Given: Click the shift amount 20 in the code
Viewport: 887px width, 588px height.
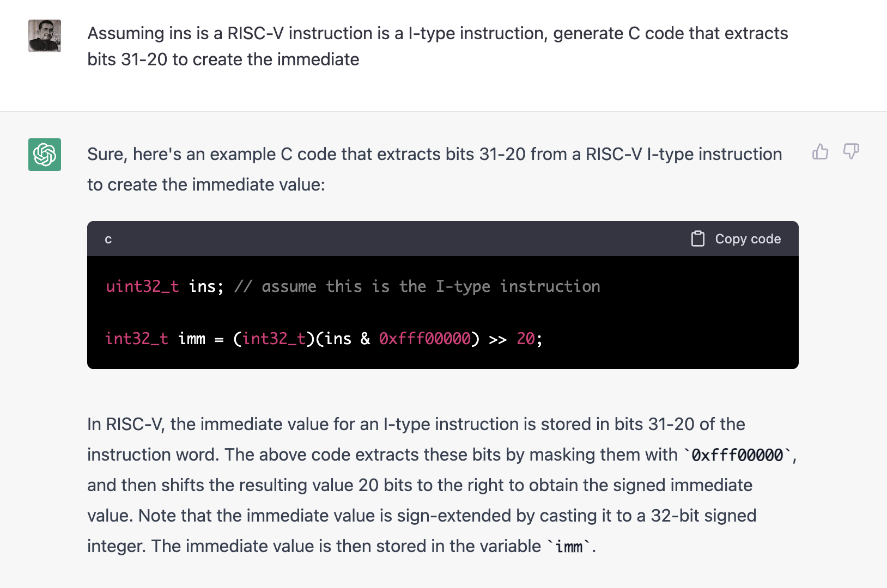Looking at the screenshot, I should 525,339.
